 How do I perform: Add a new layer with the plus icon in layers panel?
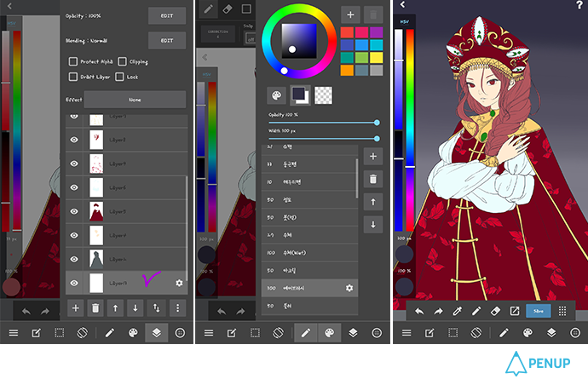pyautogui.click(x=75, y=308)
